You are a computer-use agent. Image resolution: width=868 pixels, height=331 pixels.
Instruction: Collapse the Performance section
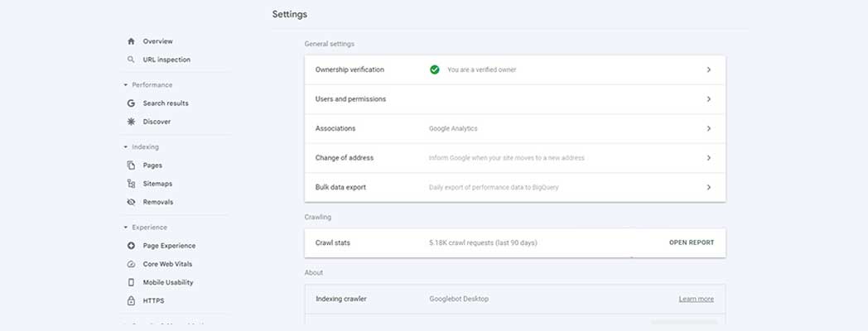(125, 85)
